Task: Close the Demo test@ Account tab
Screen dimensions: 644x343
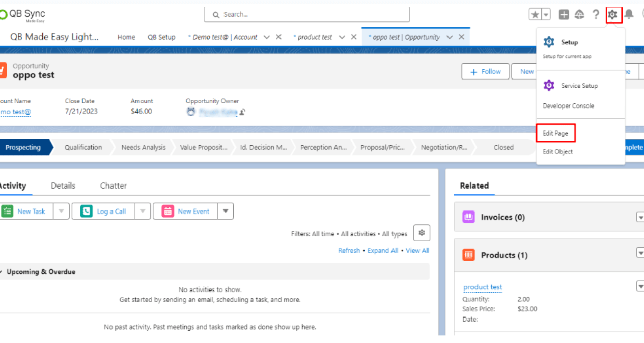Action: pos(278,37)
